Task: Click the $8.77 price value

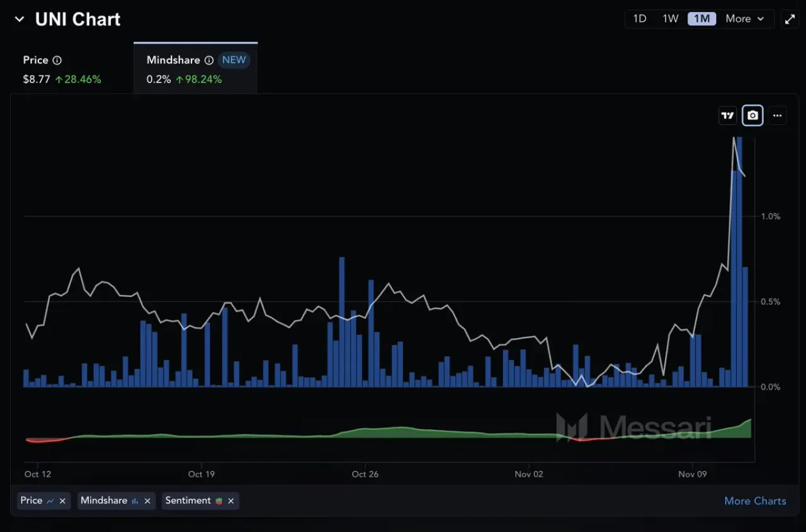Action: tap(37, 79)
